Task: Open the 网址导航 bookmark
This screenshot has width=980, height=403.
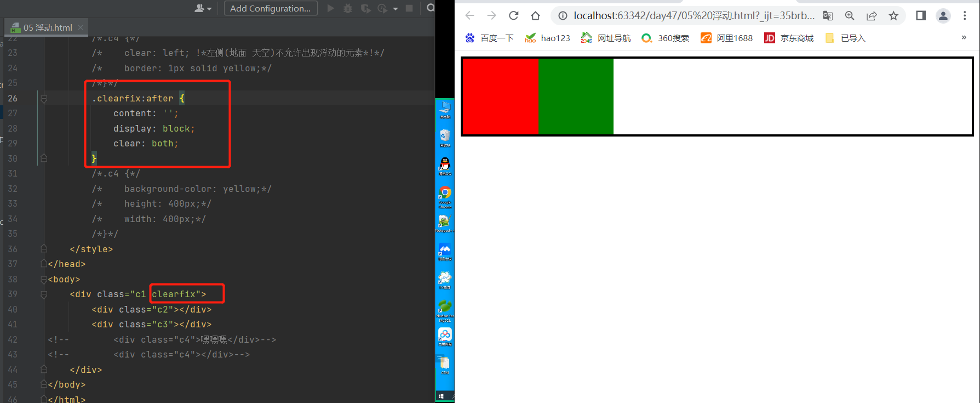Action: (x=606, y=38)
